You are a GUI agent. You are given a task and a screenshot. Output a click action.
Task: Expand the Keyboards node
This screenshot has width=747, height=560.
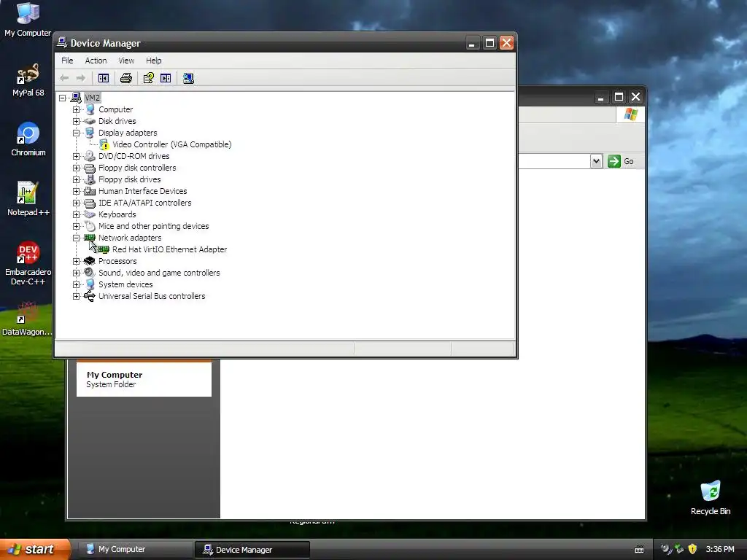(76, 215)
